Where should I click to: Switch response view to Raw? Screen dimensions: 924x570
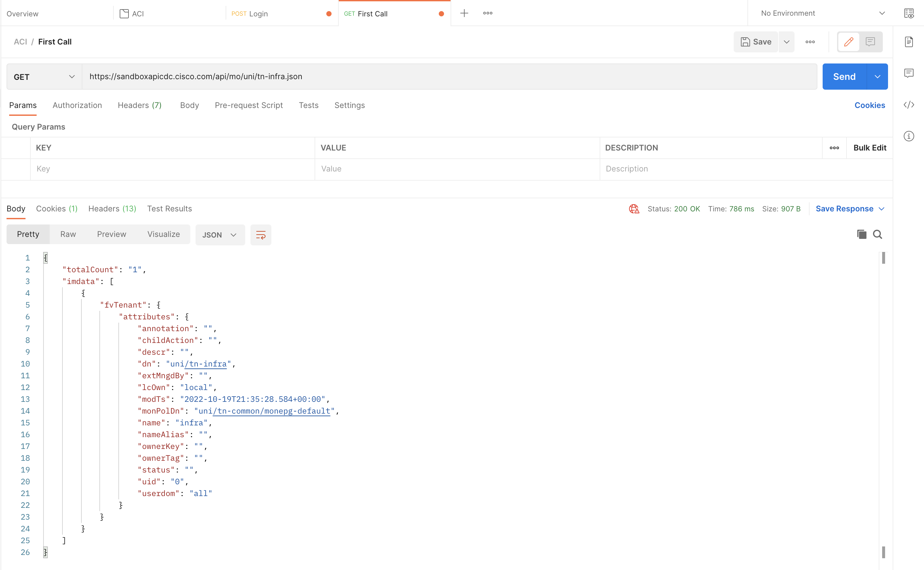tap(68, 234)
